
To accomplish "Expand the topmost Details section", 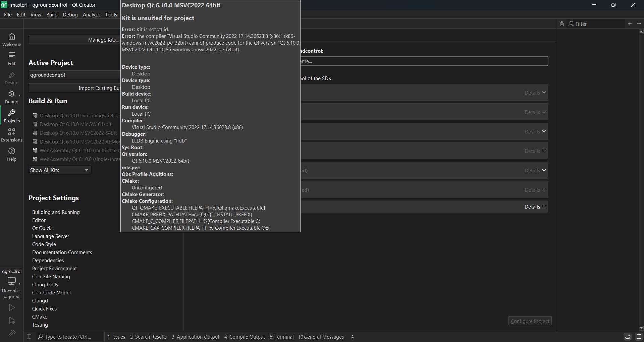I will (534, 93).
